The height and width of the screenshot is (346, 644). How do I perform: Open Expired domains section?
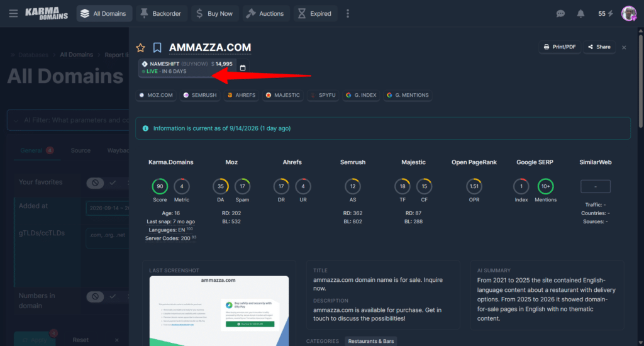click(x=315, y=14)
